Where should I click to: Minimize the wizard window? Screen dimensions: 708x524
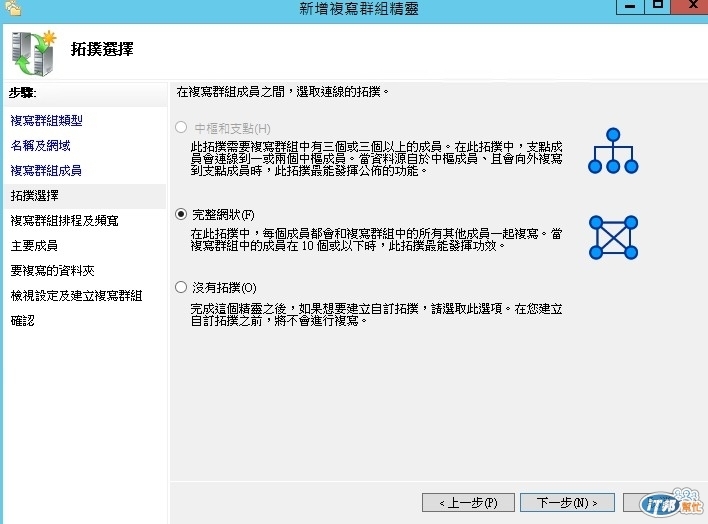(630, 7)
